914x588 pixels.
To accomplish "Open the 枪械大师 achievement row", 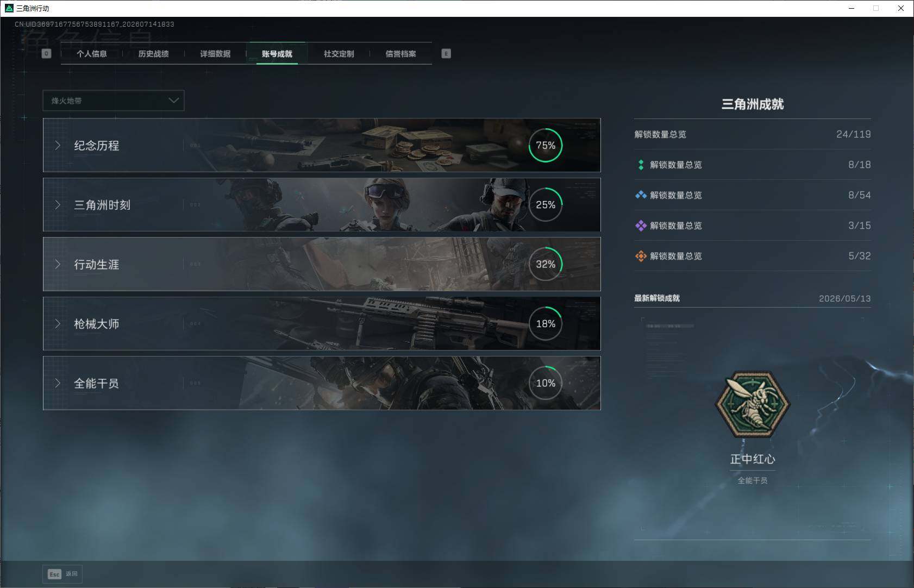I will [322, 323].
